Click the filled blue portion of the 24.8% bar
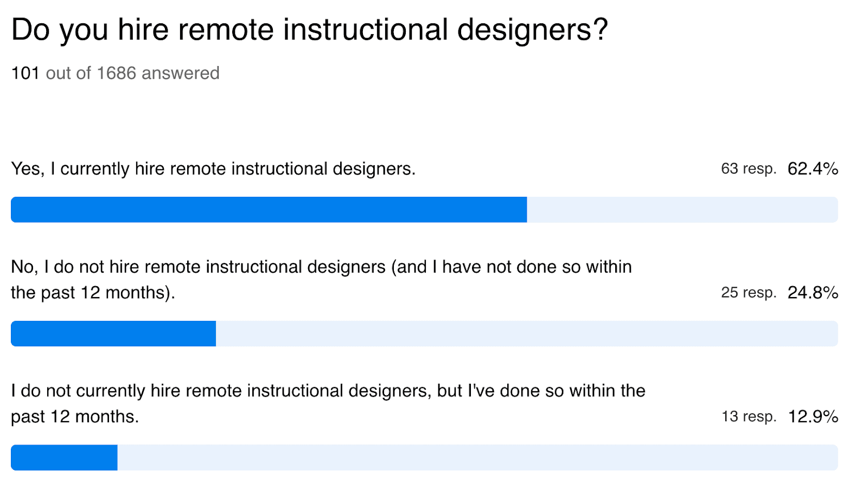The height and width of the screenshot is (503, 868). tap(113, 333)
